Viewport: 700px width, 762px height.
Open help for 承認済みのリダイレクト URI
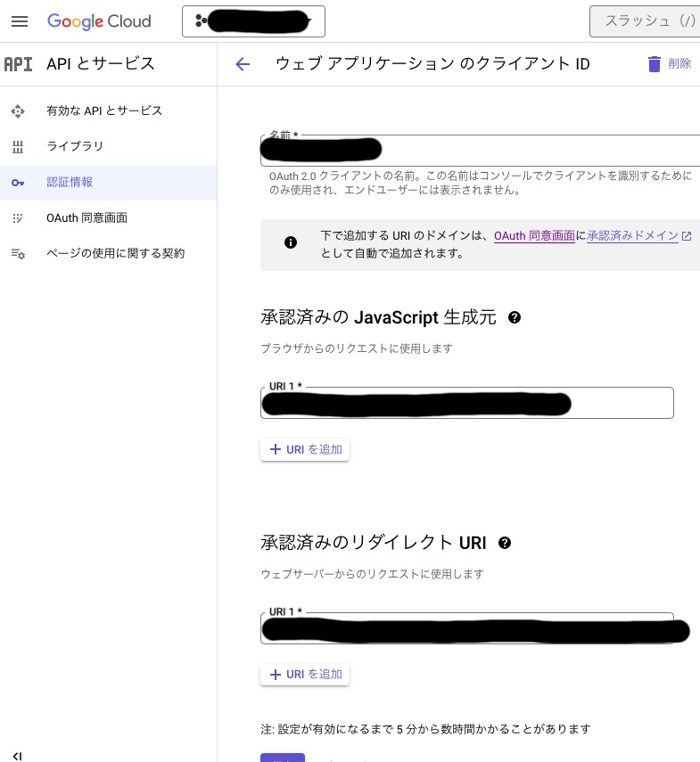[x=505, y=543]
